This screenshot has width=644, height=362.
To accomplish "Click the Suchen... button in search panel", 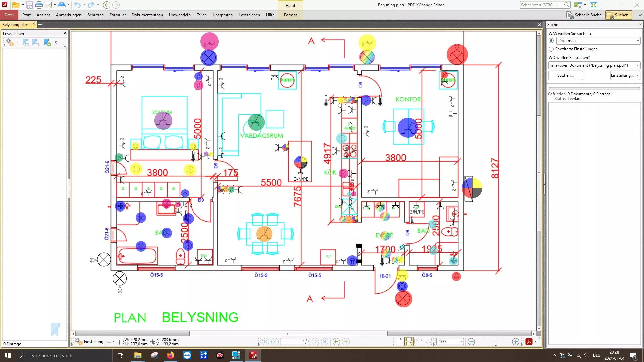I will click(x=566, y=75).
